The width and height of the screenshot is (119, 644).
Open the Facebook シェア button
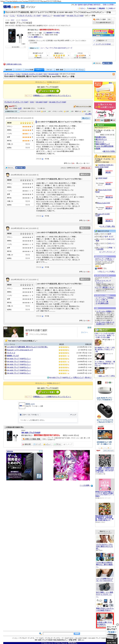73,415
